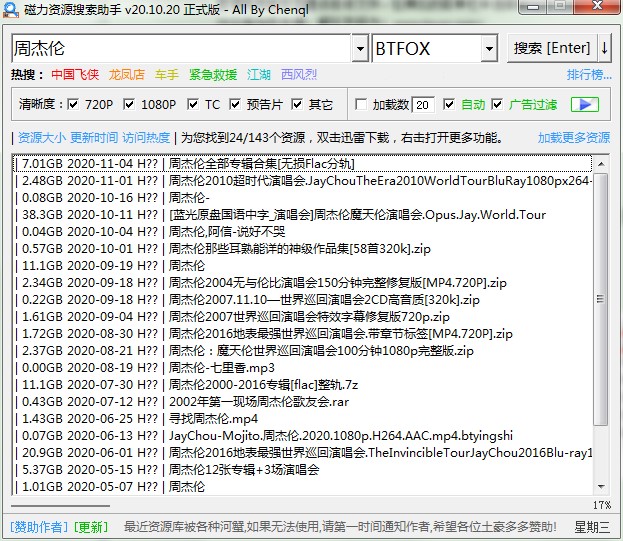Select the 11.1GB 2020-09-19 周杰伦 result
This screenshot has width=623, height=541.
(x=303, y=266)
